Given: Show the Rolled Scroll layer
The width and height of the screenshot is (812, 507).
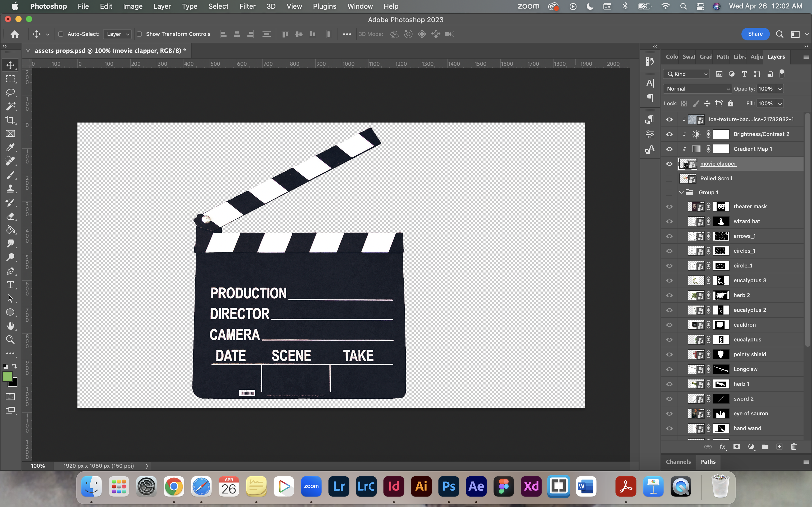Looking at the screenshot, I should [x=669, y=179].
